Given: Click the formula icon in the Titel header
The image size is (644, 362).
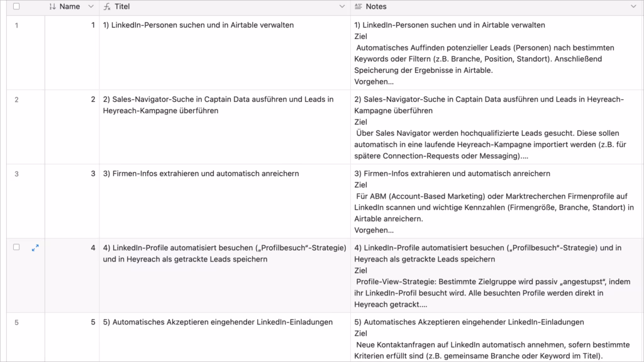Looking at the screenshot, I should [x=107, y=6].
